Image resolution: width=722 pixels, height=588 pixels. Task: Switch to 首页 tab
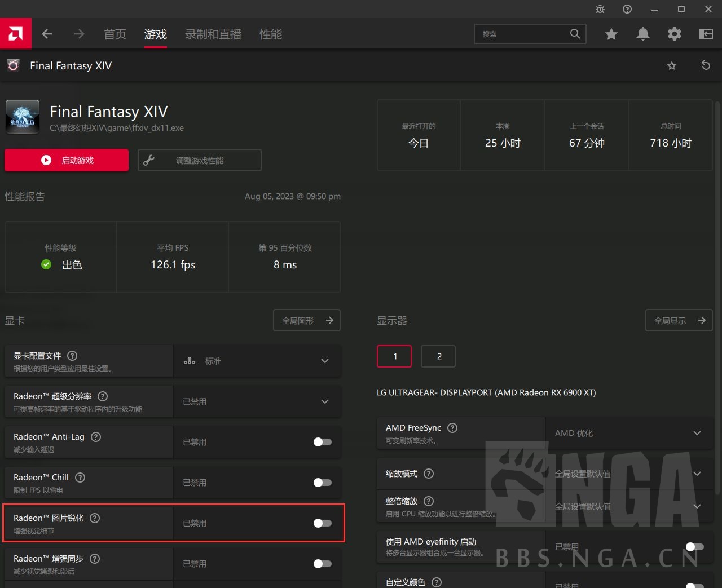coord(115,34)
